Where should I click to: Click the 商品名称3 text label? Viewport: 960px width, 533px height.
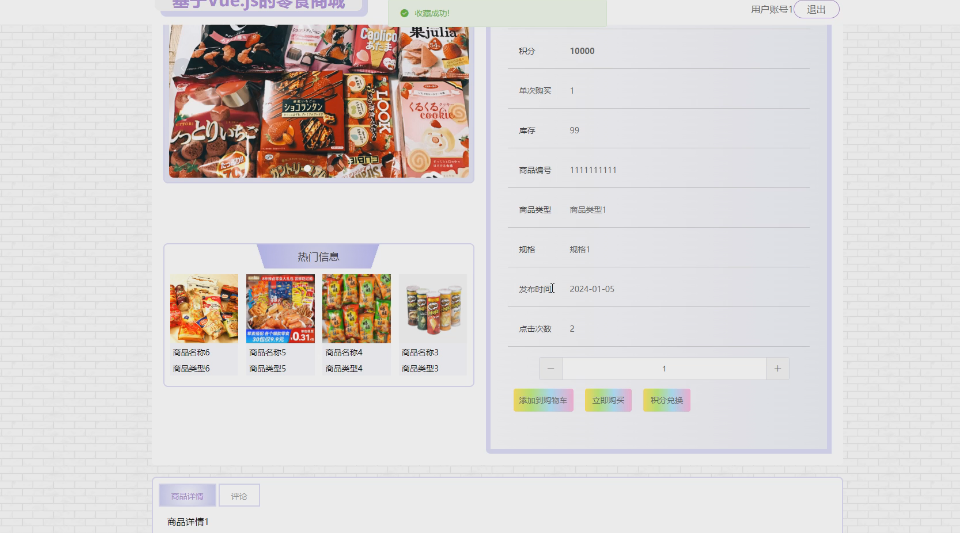(x=420, y=352)
